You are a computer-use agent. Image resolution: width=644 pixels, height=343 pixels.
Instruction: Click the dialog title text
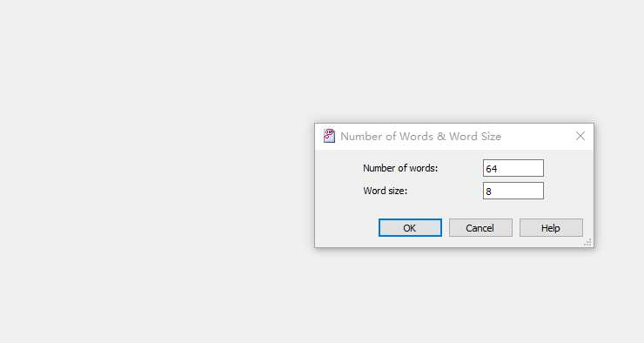420,137
